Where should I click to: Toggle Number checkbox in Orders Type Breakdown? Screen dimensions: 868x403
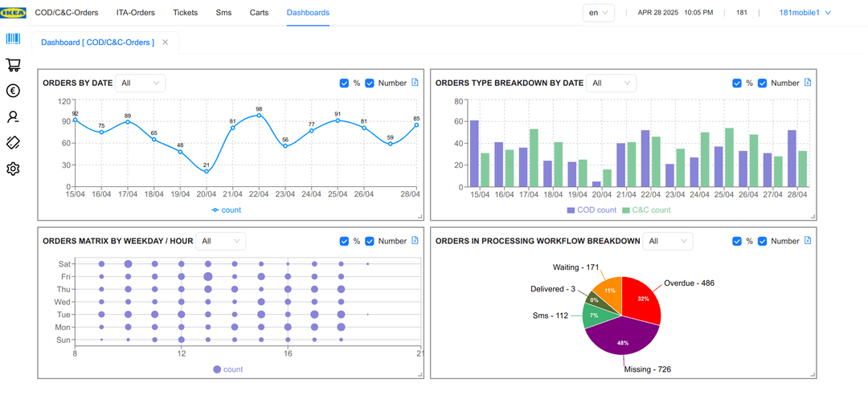pos(762,83)
